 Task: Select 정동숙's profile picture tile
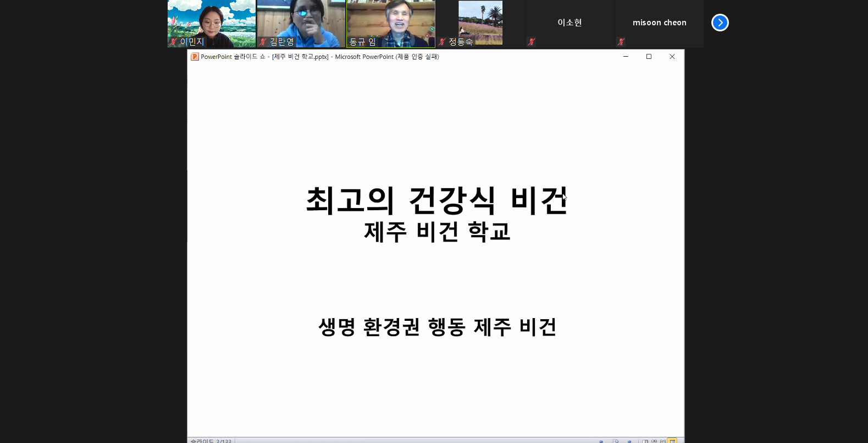480,23
